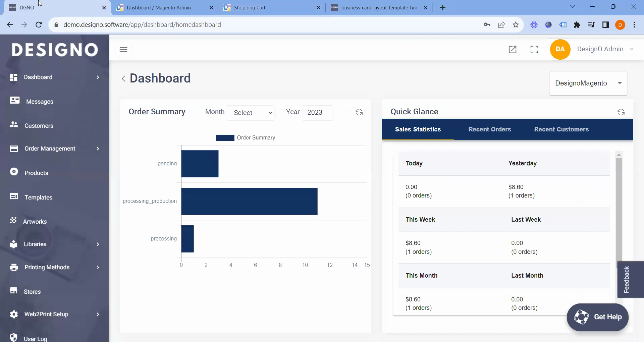Open the Month Select dropdown
This screenshot has width=644, height=342.
tap(251, 113)
